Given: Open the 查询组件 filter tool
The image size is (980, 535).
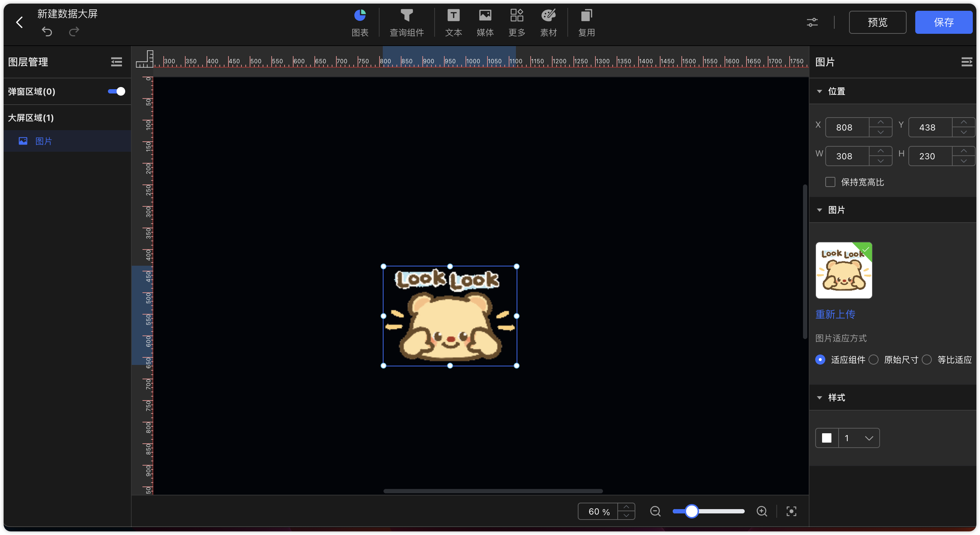Looking at the screenshot, I should click(x=406, y=23).
